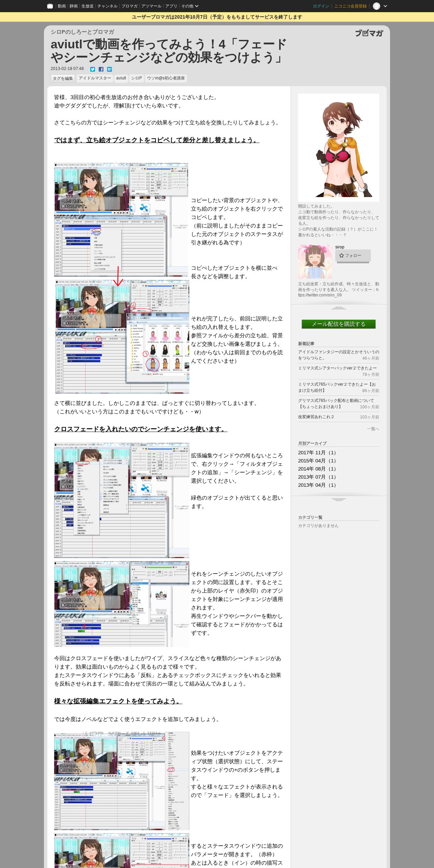Open 生放送 in the top navigation
Image resolution: width=434 pixels, height=868 pixels.
click(x=87, y=6)
